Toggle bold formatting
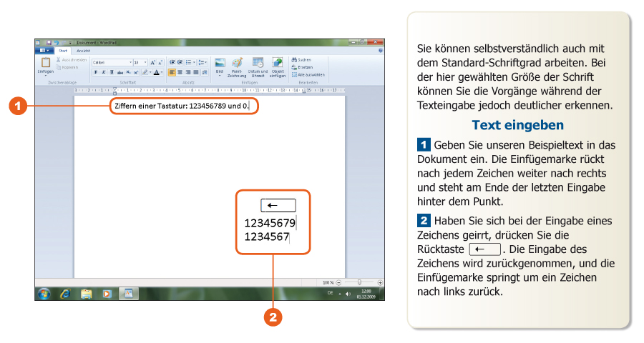The width and height of the screenshot is (644, 343). 95,72
